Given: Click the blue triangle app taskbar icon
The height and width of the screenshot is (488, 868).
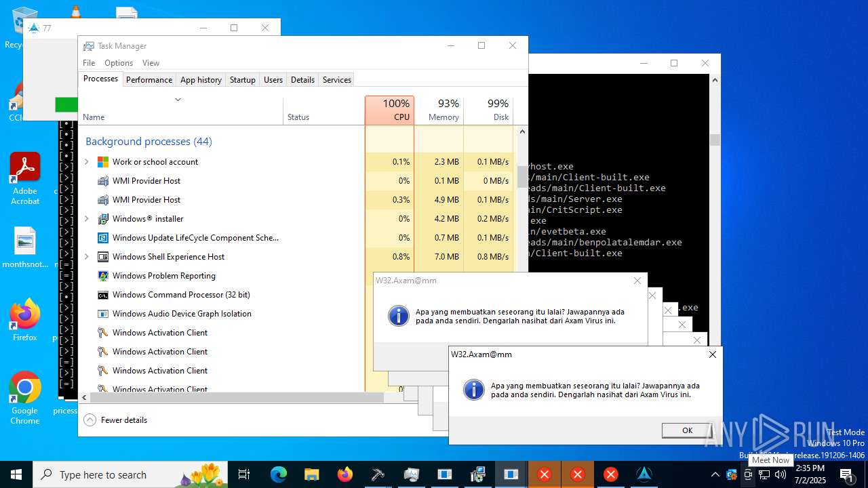Looking at the screenshot, I should [x=644, y=474].
